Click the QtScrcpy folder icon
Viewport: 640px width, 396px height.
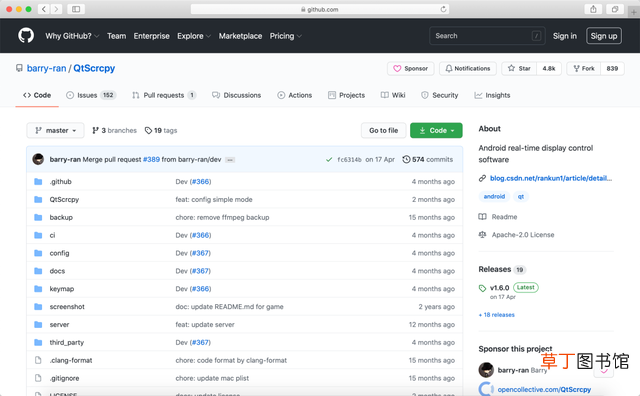pos(38,199)
